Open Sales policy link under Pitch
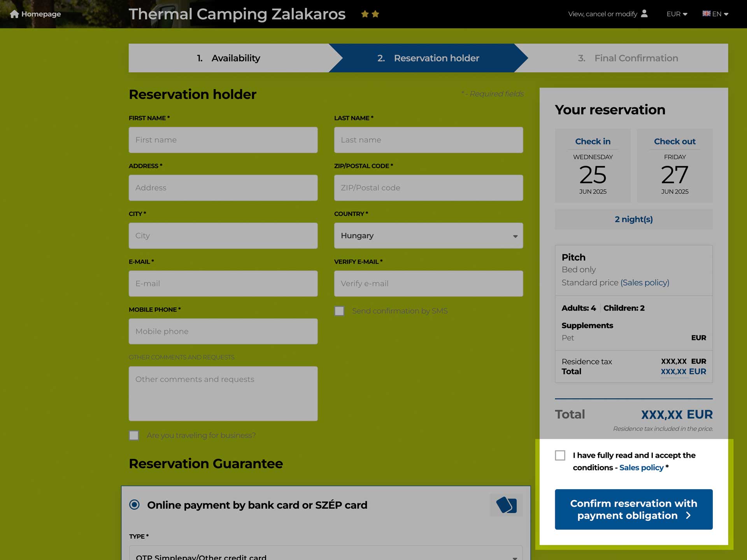The image size is (747, 560). click(645, 283)
